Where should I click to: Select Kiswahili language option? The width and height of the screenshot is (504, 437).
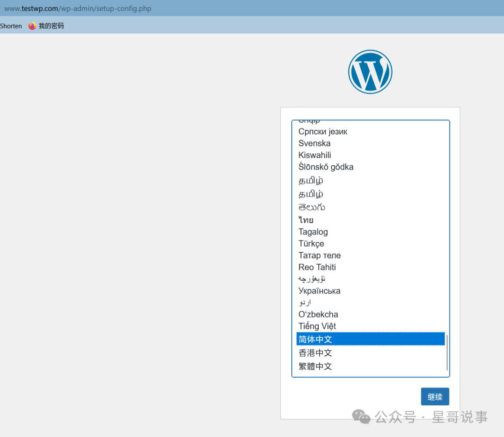[x=371, y=155]
